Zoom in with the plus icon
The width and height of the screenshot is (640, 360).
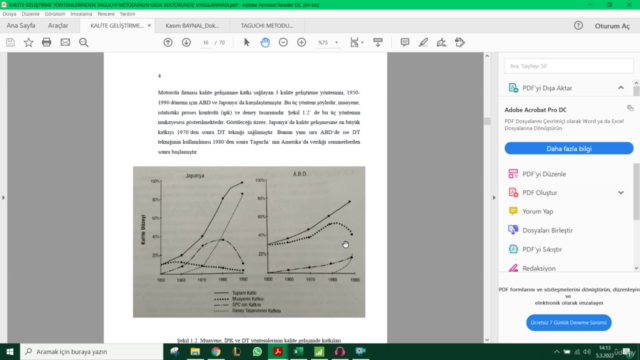(302, 42)
